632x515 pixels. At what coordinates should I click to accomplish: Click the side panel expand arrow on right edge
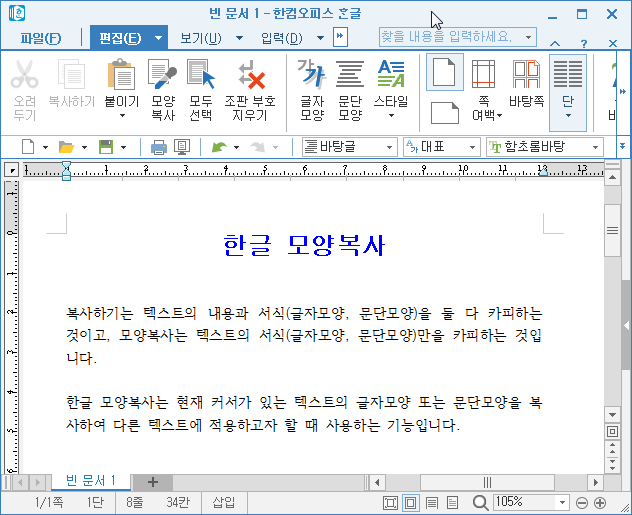626,326
